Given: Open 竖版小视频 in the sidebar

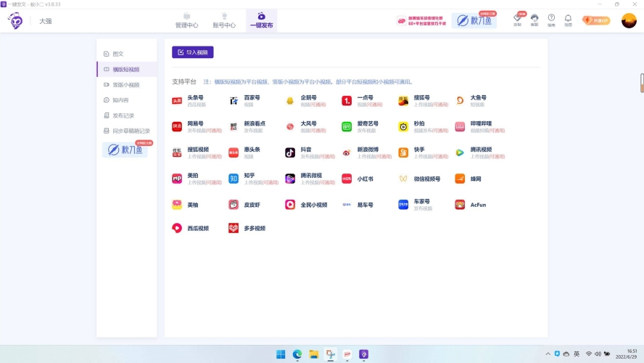Looking at the screenshot, I should click(127, 85).
